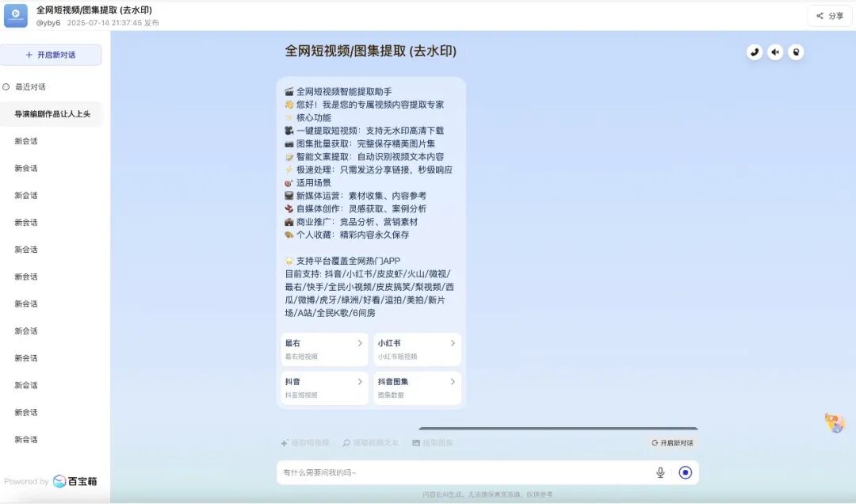Click the line 商业推广：竞品分析、营销素材
This screenshot has width=856, height=504.
351,222
